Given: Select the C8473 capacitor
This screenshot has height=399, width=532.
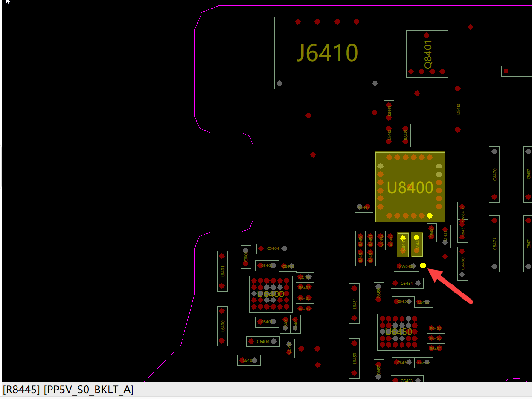Looking at the screenshot, I should point(494,244).
